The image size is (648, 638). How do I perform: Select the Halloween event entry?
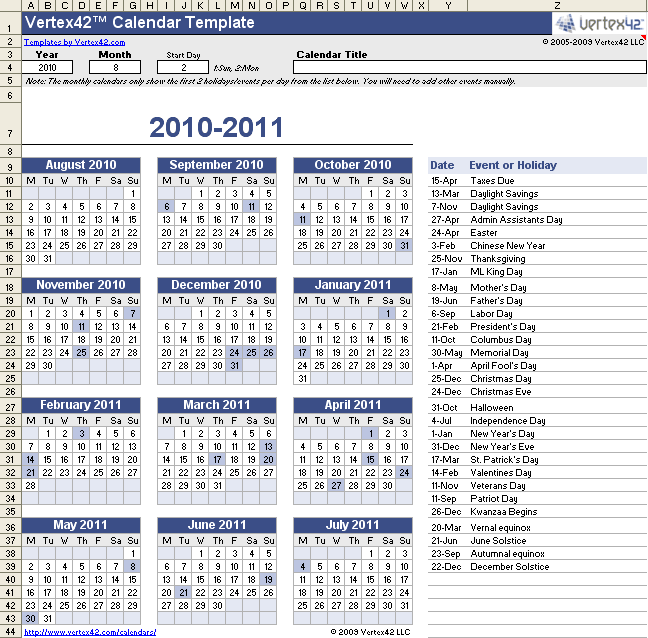[492, 408]
